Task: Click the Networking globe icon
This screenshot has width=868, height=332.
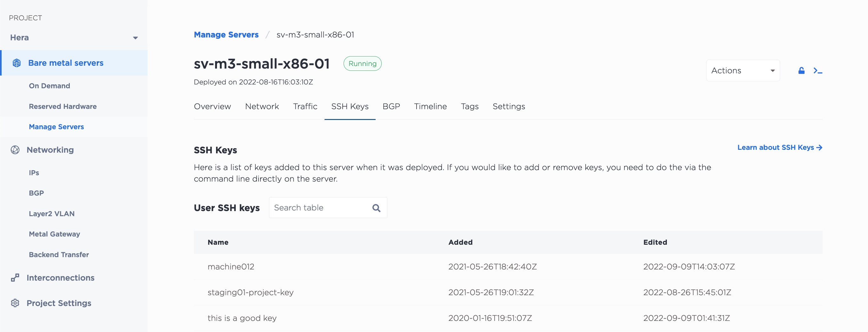Action: pyautogui.click(x=15, y=149)
